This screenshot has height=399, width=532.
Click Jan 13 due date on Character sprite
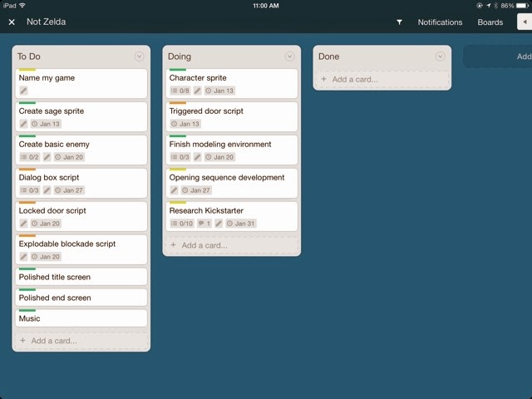click(219, 91)
